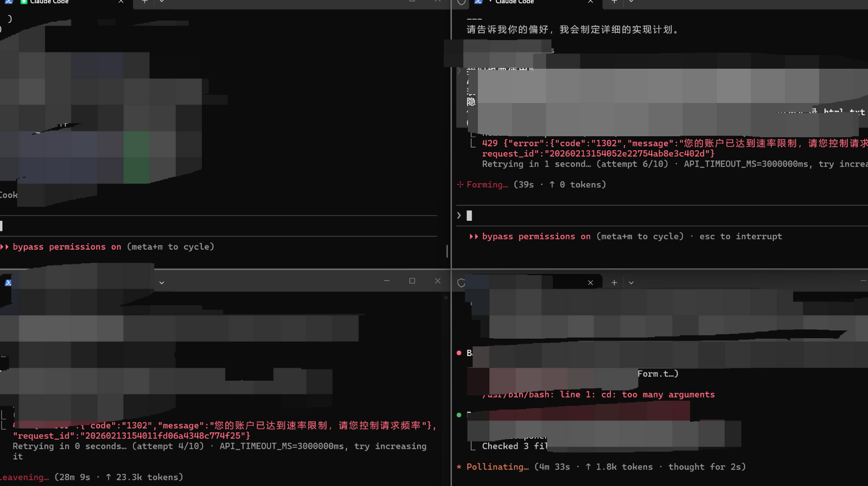Select the Claude Code tab in Forming terminal
The image size is (868, 486).
pyautogui.click(x=514, y=2)
